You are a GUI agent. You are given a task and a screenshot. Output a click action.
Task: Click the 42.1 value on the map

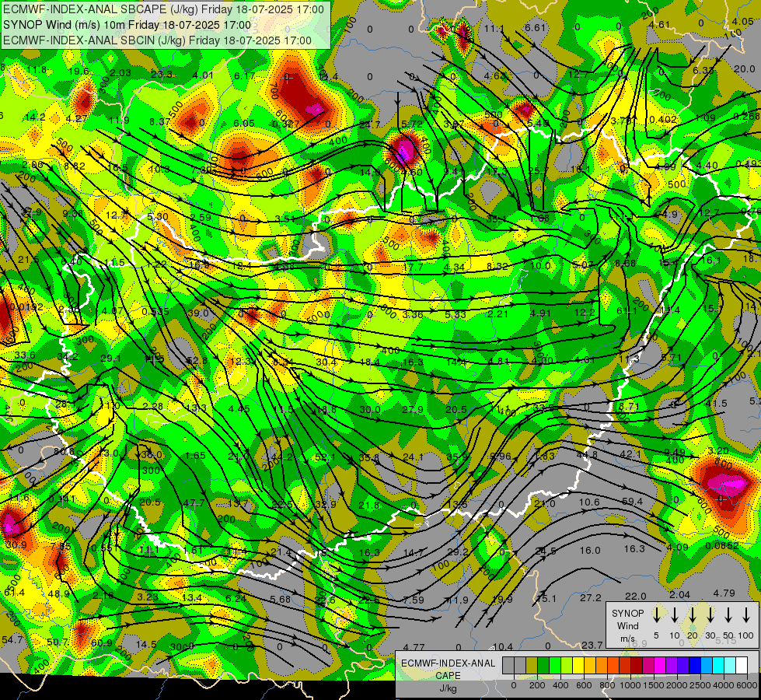[x=631, y=454]
